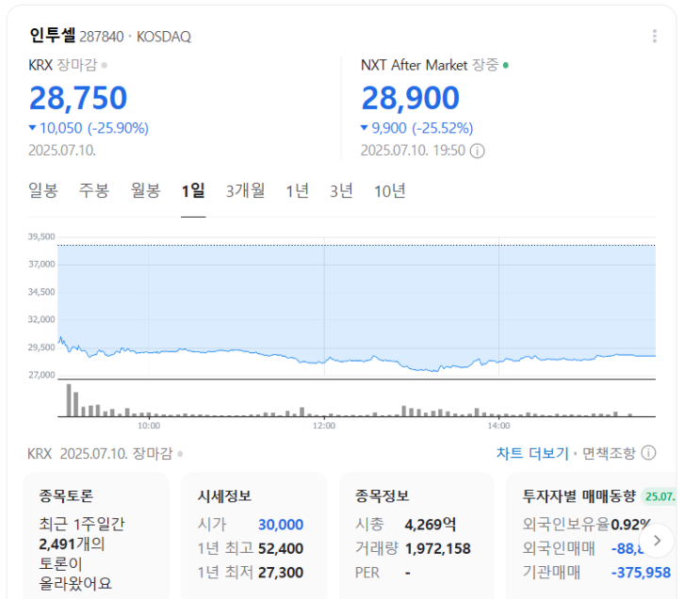Click the 14:00 time axis label
Image resolution: width=700 pixels, height=599 pixels.
pyautogui.click(x=498, y=426)
